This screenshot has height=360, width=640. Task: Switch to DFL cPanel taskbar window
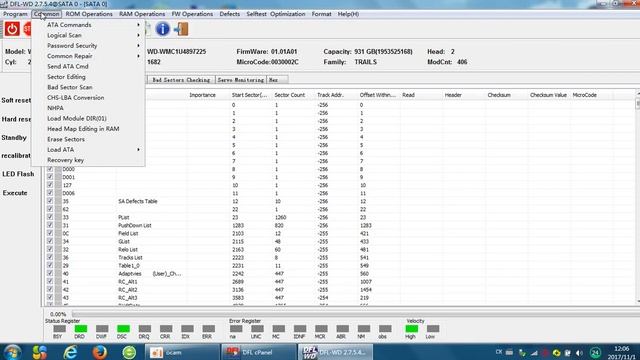(259, 352)
